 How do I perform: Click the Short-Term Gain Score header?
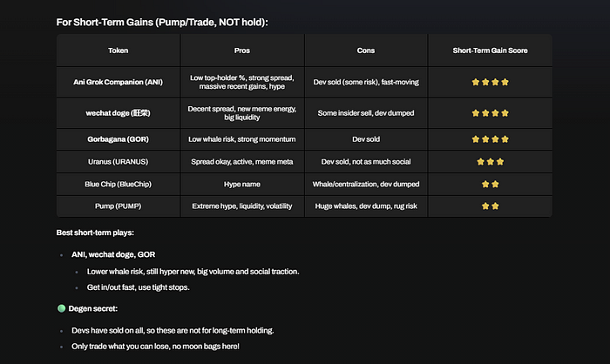tap(490, 51)
